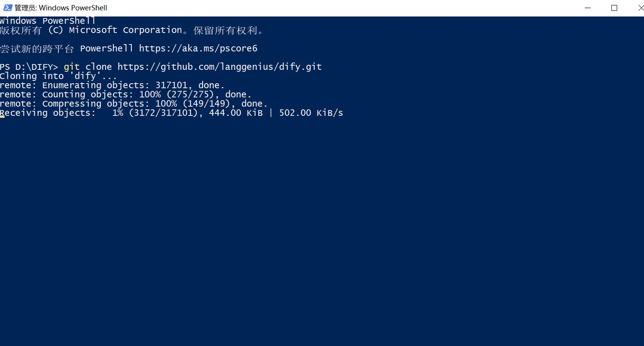Click the "Cloning into 'dify'..." line
644x346 pixels.
(x=58, y=76)
